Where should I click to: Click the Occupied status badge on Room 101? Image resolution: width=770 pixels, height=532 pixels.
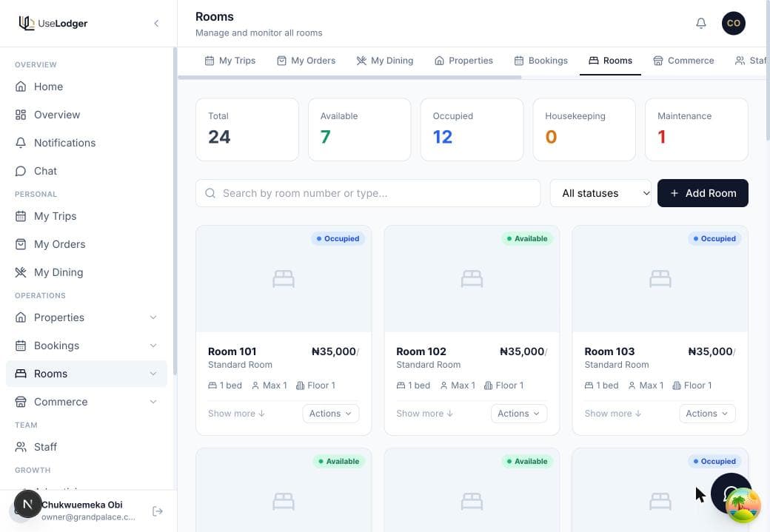pyautogui.click(x=338, y=239)
